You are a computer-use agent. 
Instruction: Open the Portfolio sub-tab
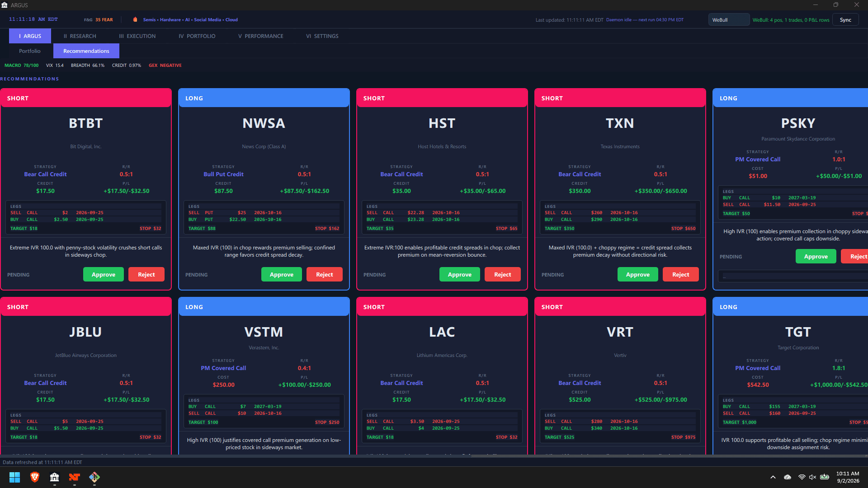[30, 51]
